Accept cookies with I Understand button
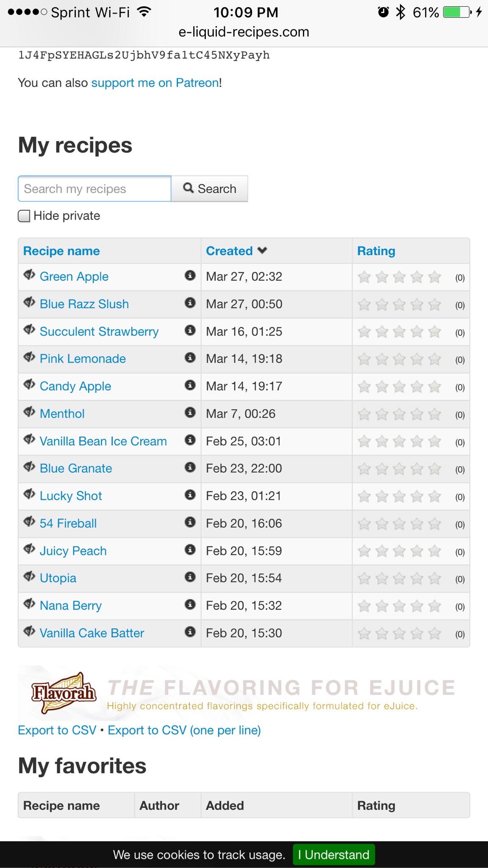Screen dimensions: 488x868 click(x=334, y=854)
